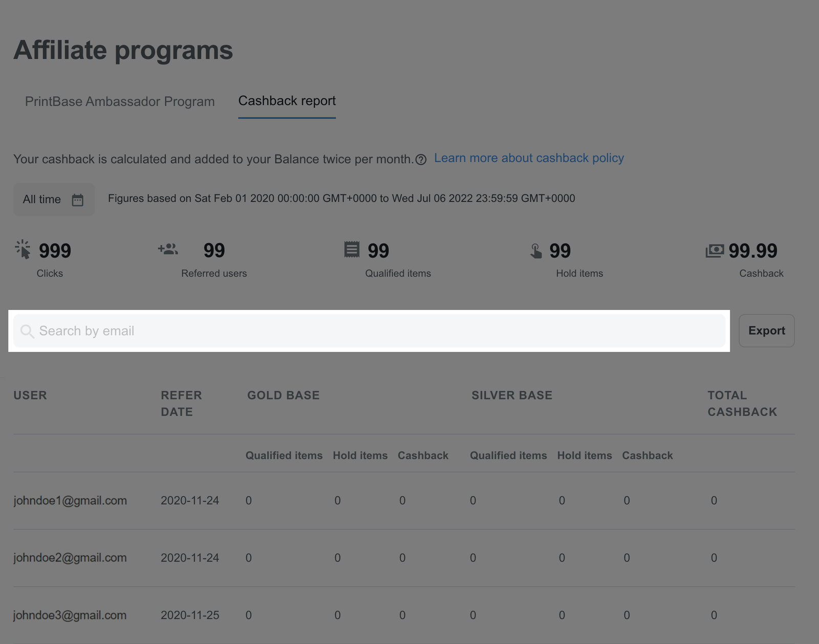The image size is (819, 644).
Task: Click the TOTAL CASHBACK column header
Action: click(742, 403)
